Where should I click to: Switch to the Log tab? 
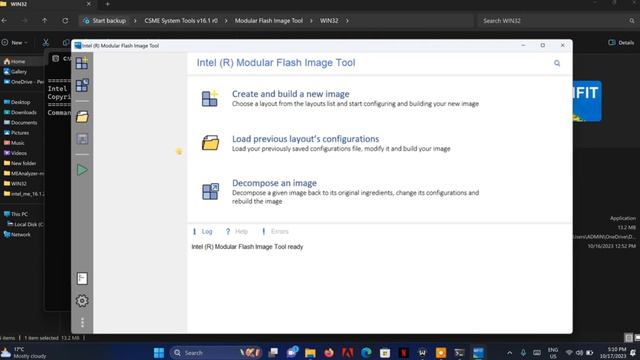click(202, 231)
